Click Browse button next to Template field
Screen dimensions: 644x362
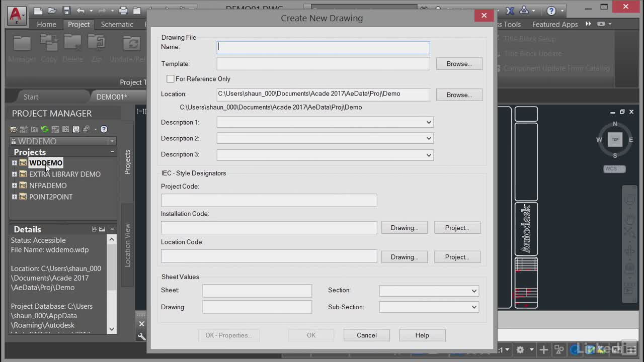[x=459, y=64]
